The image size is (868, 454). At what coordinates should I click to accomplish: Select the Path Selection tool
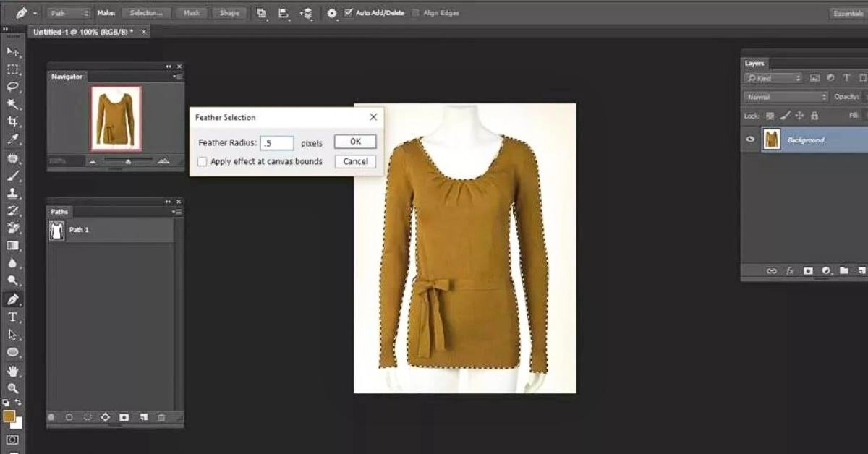12,335
